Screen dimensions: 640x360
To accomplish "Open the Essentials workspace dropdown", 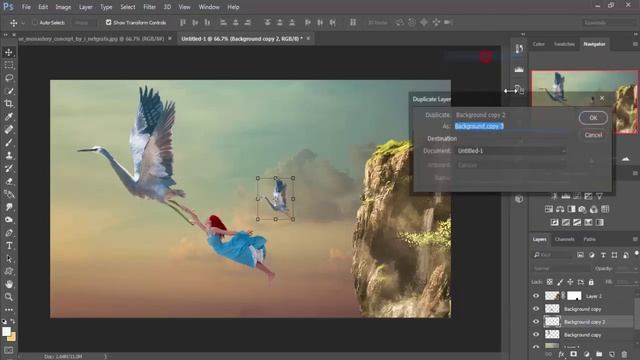I will (608, 22).
